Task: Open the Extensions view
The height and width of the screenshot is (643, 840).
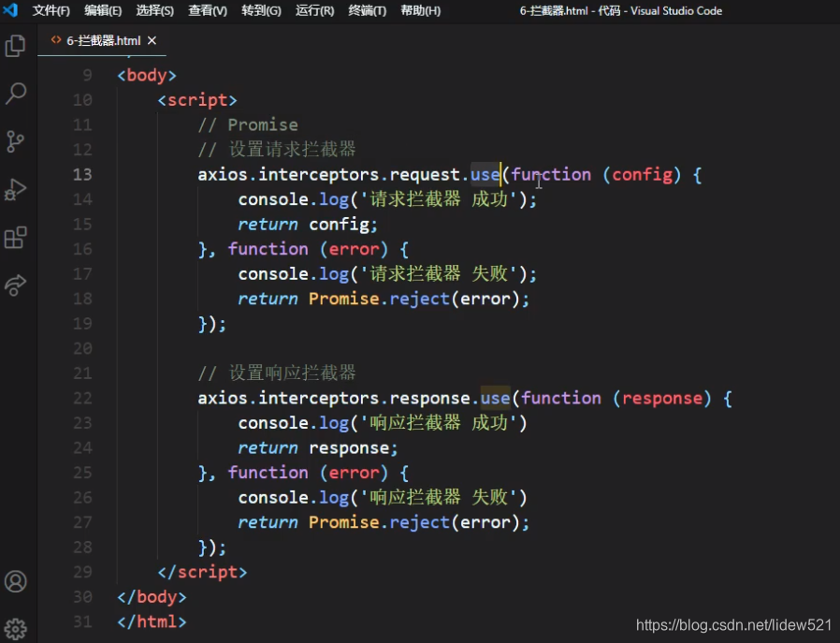Action: pos(15,238)
